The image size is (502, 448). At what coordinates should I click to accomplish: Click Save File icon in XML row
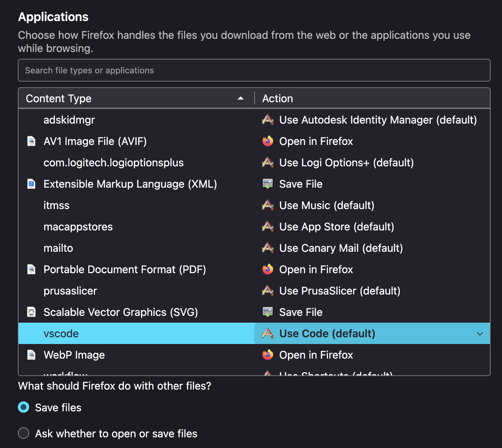coord(268,184)
